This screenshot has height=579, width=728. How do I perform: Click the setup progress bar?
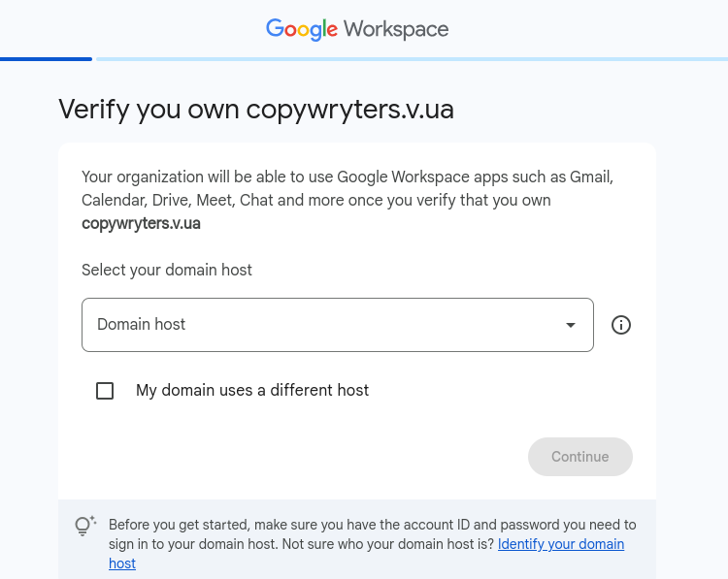[x=364, y=59]
